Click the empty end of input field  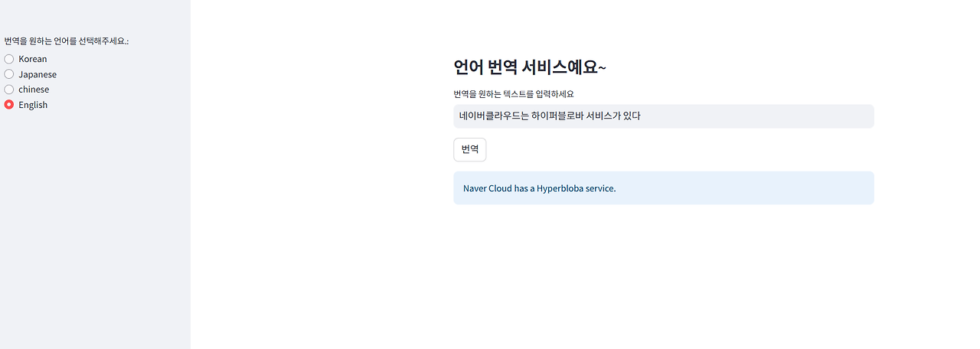758,116
